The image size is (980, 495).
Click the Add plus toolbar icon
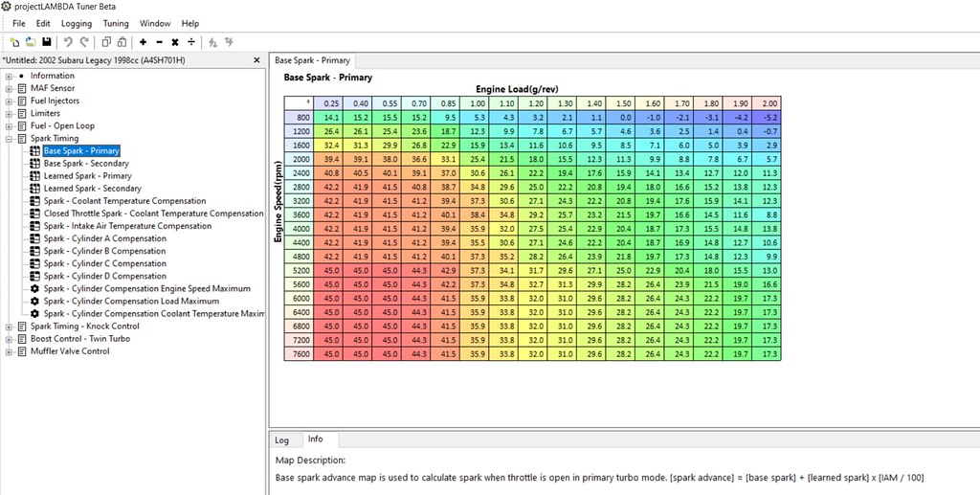pos(144,42)
